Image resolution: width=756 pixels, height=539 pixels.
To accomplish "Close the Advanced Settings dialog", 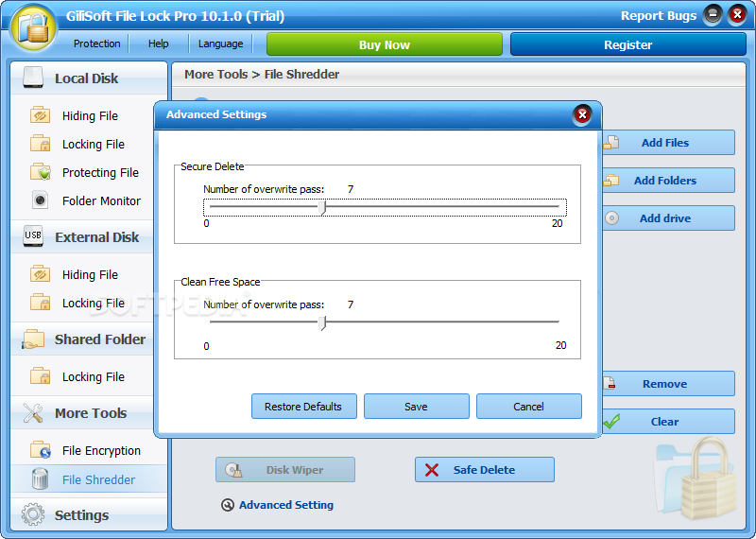I will (x=582, y=114).
